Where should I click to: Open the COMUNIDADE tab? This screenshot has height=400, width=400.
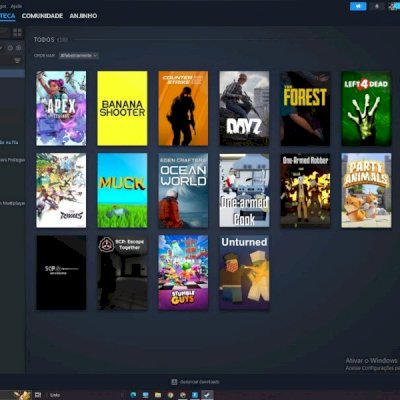click(x=42, y=16)
